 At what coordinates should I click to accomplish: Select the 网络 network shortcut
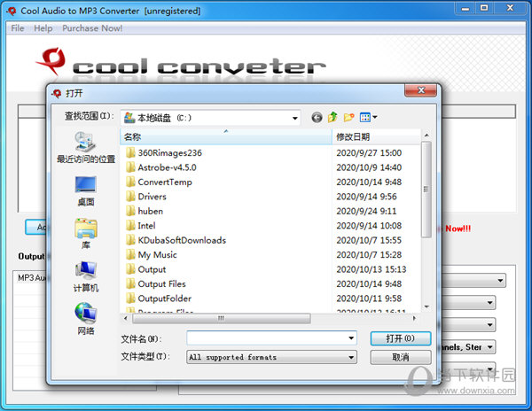86,319
